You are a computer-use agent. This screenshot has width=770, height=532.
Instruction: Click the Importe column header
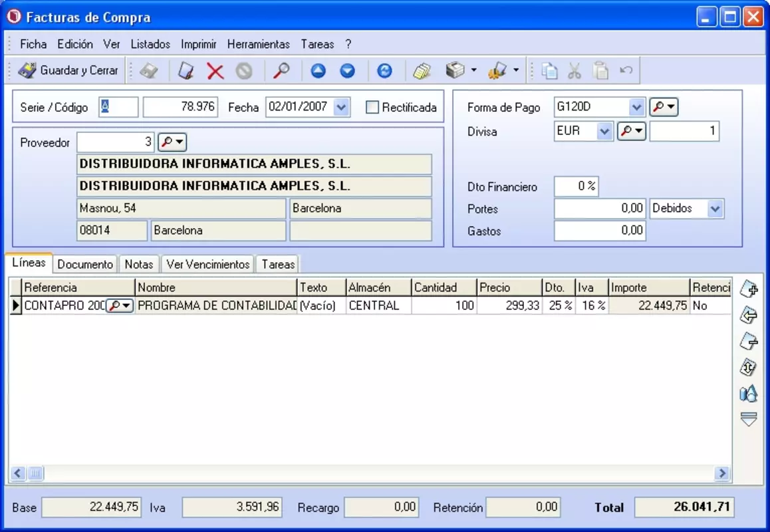[649, 287]
